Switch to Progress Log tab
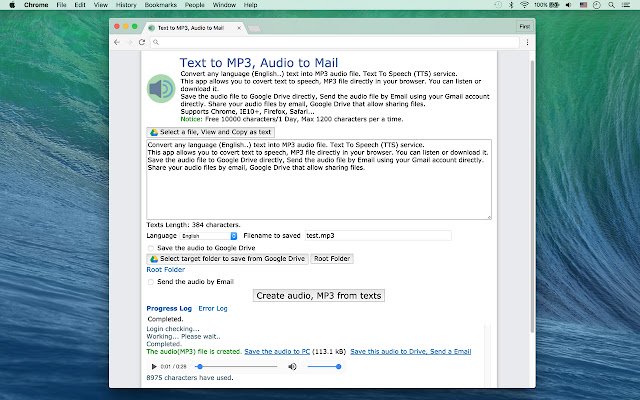Viewport: 640px width, 400px height. pyautogui.click(x=169, y=309)
